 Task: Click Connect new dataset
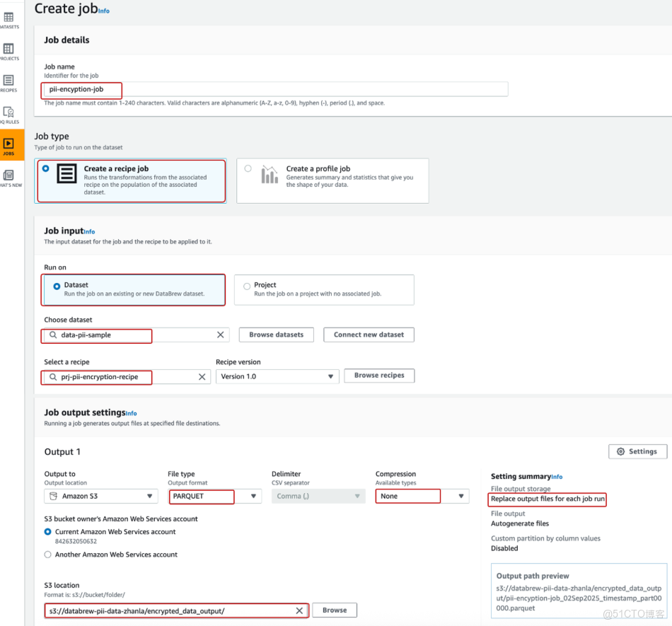coord(369,335)
